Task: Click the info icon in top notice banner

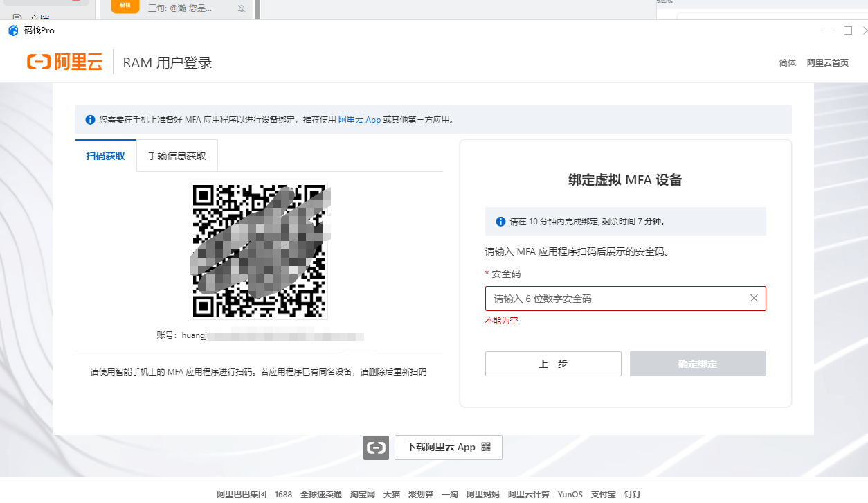Action: [x=90, y=119]
